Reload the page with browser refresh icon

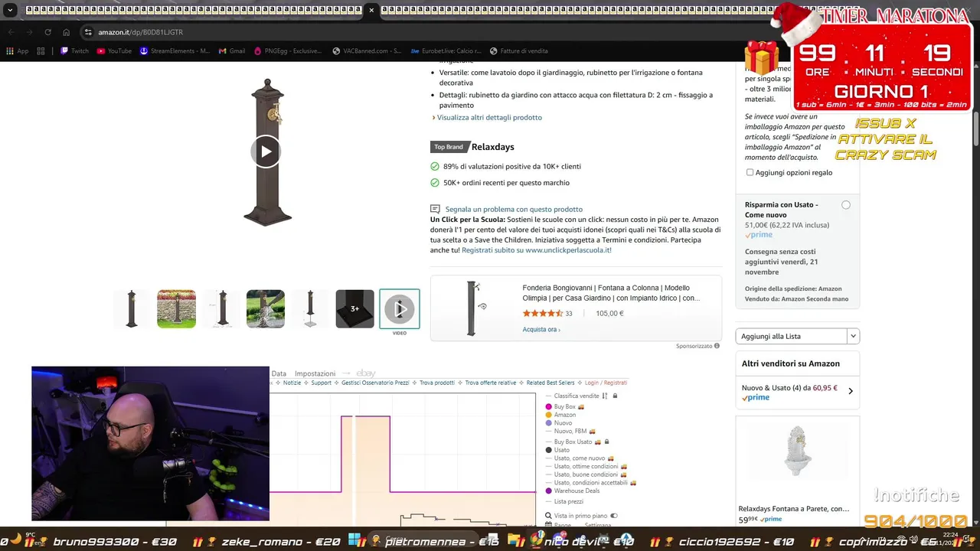(47, 32)
